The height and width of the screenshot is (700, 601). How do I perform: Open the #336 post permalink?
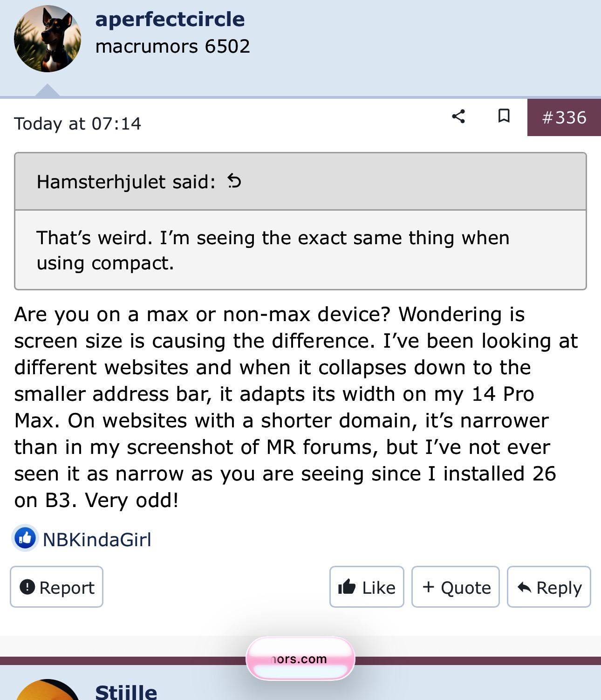564,117
